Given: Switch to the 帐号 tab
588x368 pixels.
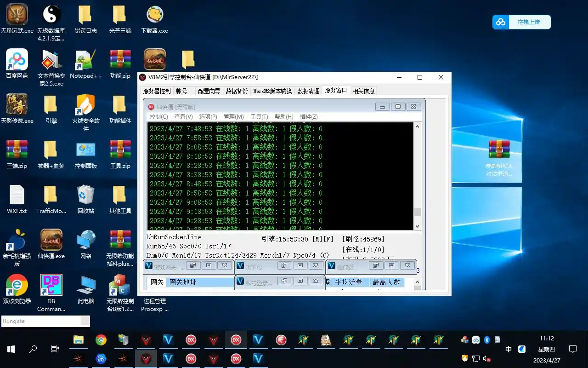Looking at the screenshot, I should (x=182, y=91).
